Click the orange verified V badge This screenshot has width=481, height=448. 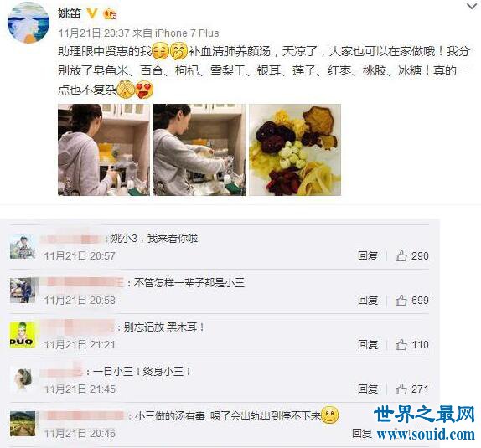(91, 13)
